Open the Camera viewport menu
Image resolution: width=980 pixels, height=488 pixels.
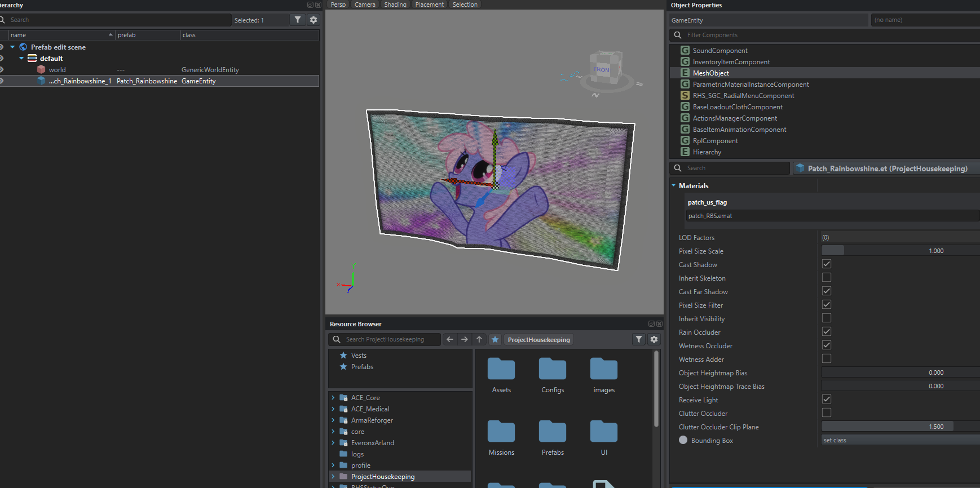click(365, 5)
